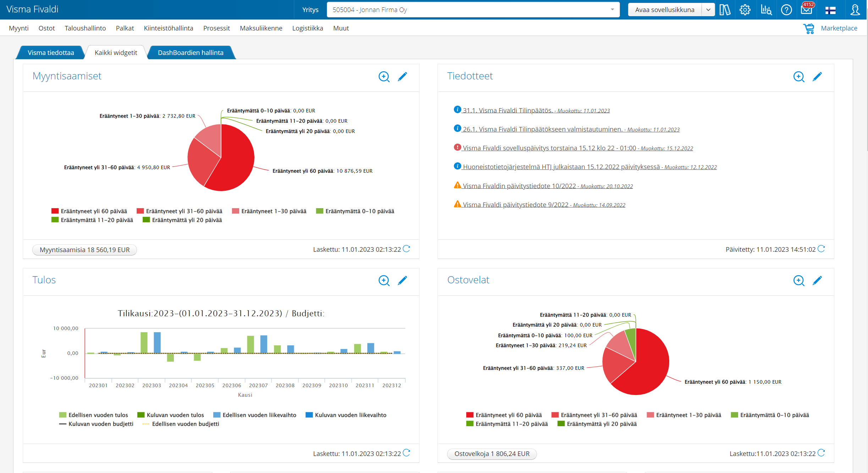
Task: Click the red alert icon beside sovelluspäivitys notice
Action: pos(457,147)
